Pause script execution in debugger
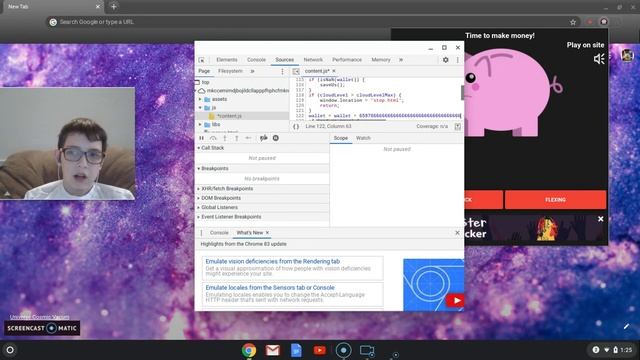This screenshot has height=360, width=640. 201,138
